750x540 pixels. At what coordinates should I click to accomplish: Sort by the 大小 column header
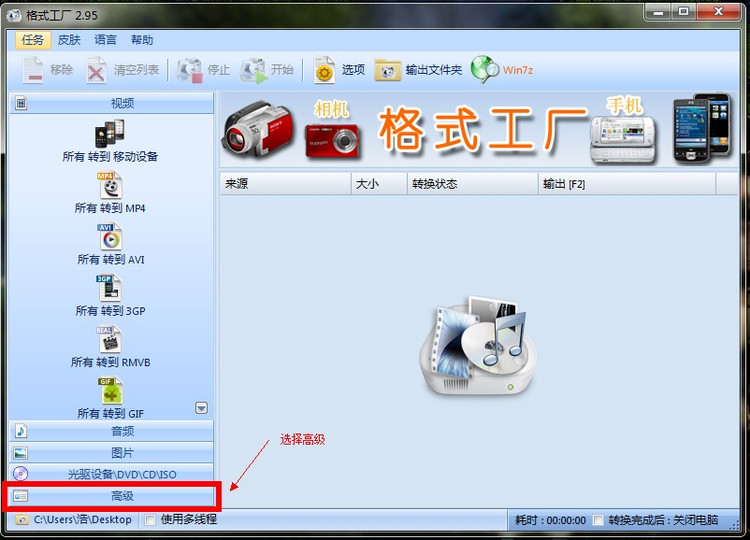379,184
